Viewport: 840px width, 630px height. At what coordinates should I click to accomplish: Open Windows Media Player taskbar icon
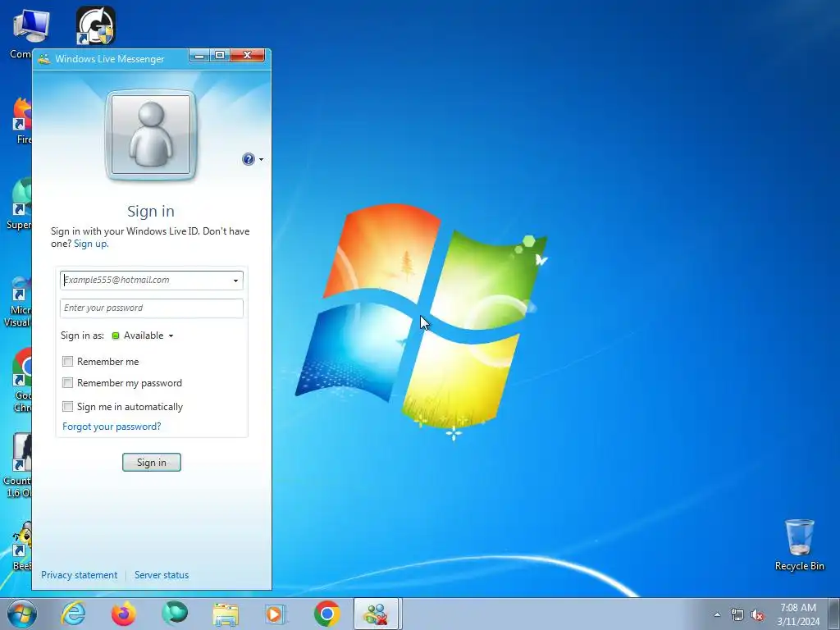276,614
